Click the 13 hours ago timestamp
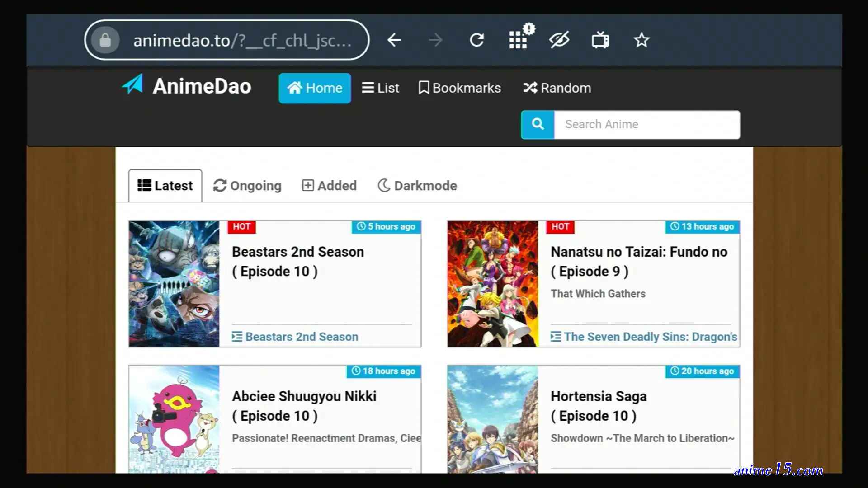The height and width of the screenshot is (488, 868). point(703,227)
